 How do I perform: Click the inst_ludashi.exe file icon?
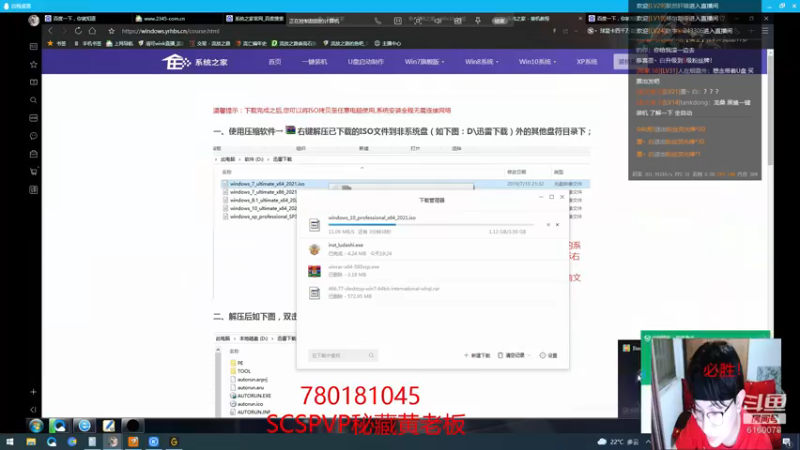point(314,249)
